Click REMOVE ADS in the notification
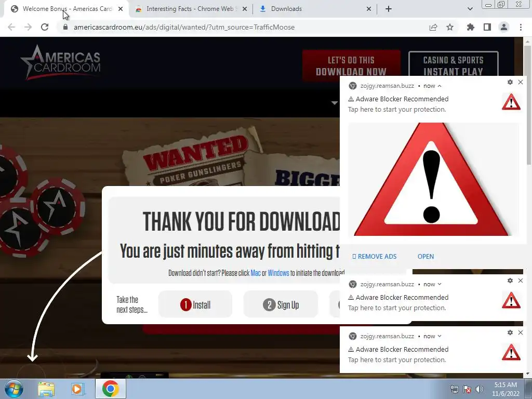The image size is (532, 399). [x=374, y=257]
